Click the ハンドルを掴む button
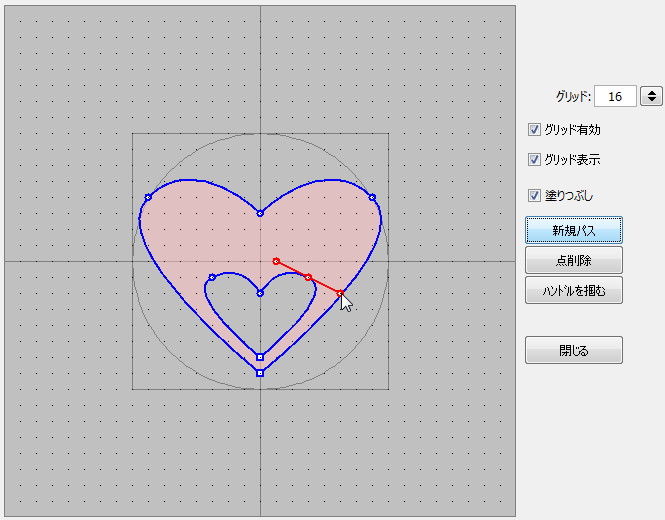This screenshot has width=665, height=520. pos(574,291)
